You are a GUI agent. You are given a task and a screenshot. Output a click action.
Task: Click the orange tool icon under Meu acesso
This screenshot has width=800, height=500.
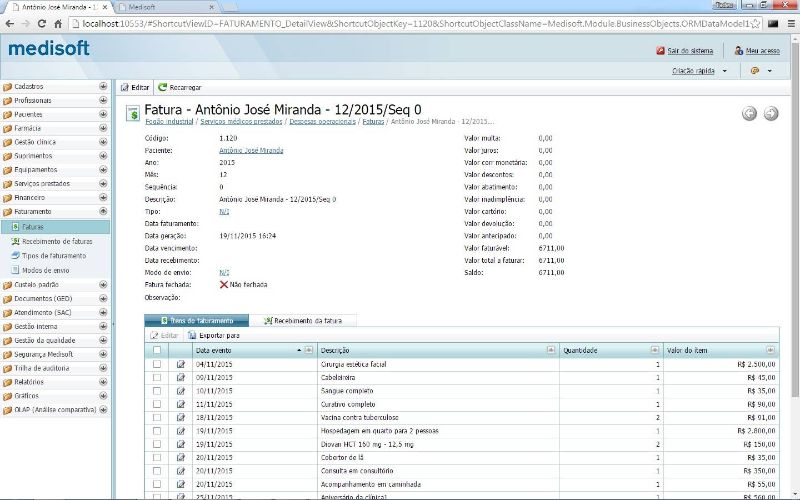coord(755,71)
